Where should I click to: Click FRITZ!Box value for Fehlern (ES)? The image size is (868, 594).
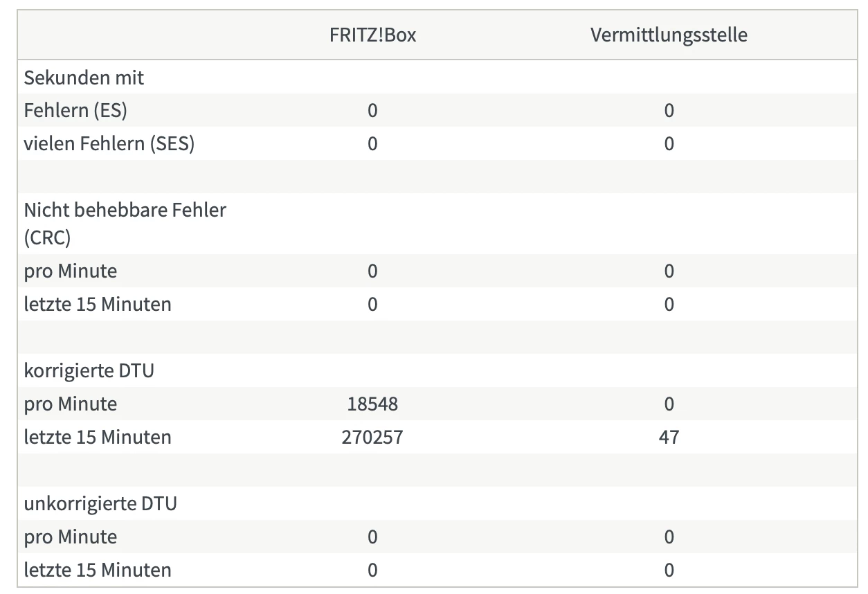point(372,111)
